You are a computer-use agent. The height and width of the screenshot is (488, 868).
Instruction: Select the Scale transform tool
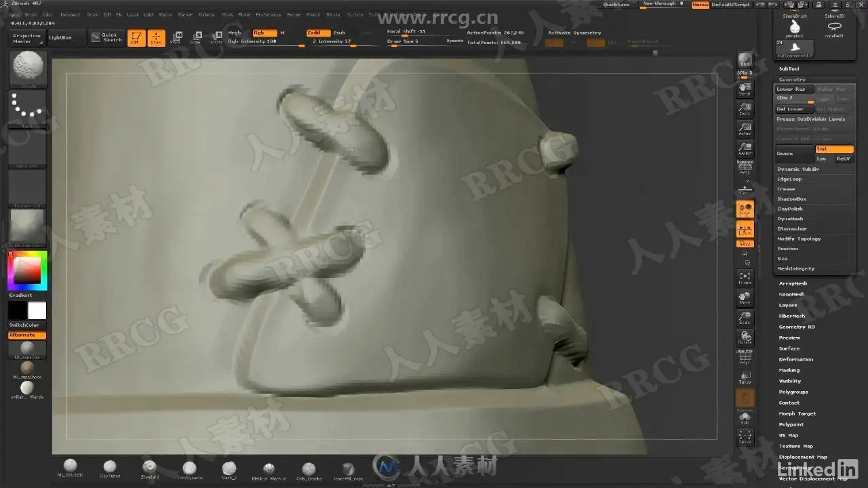[x=195, y=38]
